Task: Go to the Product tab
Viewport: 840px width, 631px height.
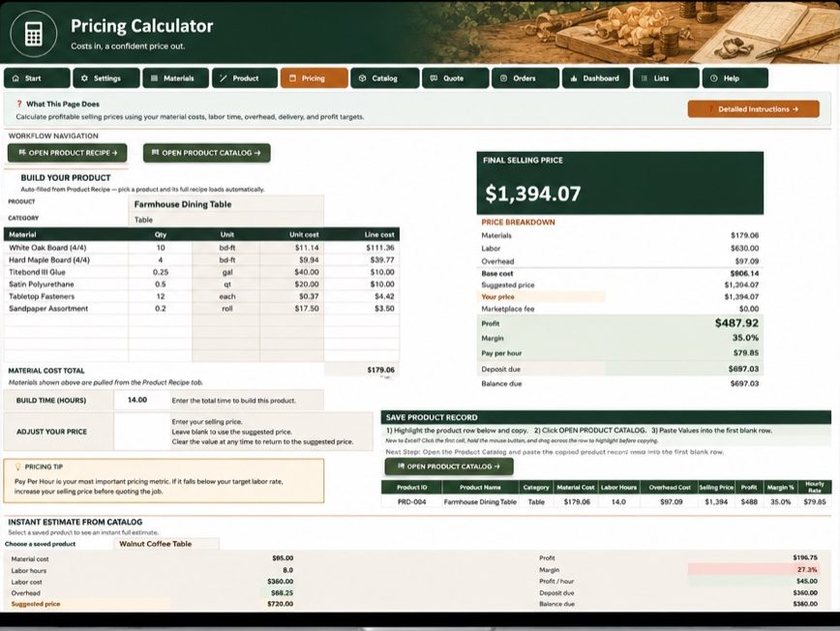Action: (245, 78)
